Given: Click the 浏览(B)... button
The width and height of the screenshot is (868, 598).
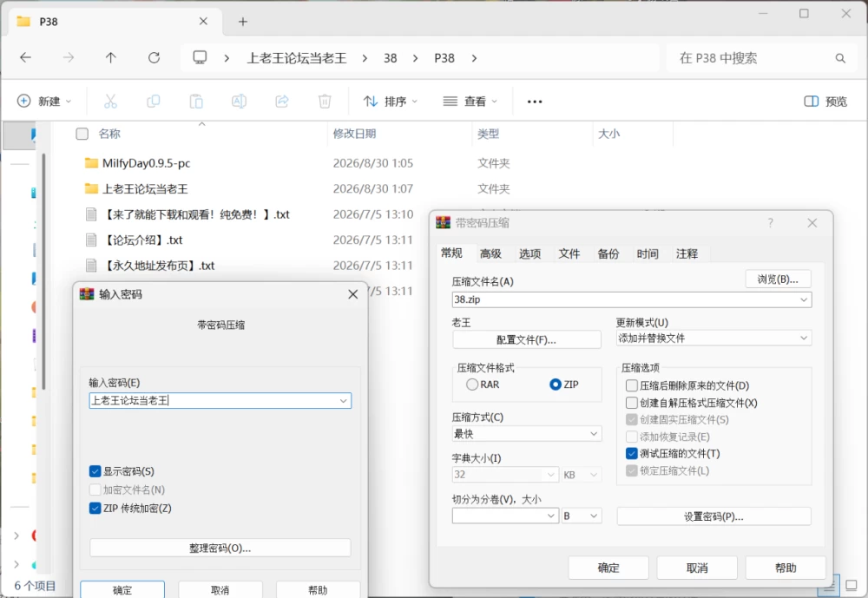Looking at the screenshot, I should pos(779,279).
